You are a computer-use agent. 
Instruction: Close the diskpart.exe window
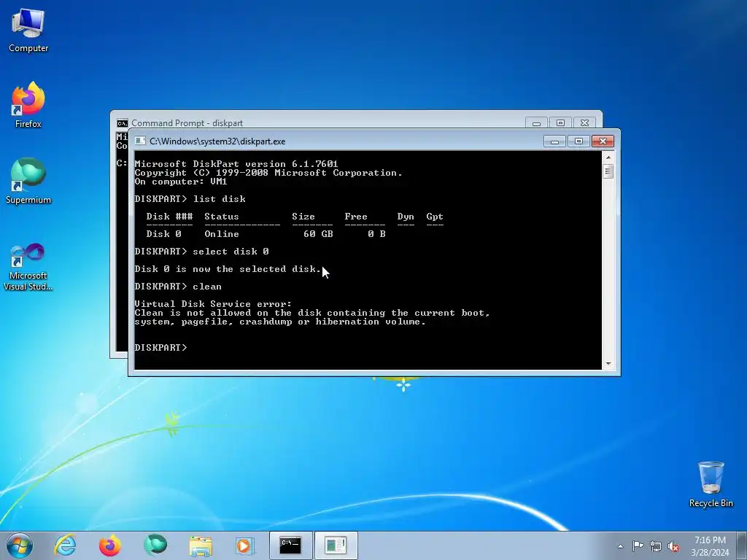coord(603,141)
